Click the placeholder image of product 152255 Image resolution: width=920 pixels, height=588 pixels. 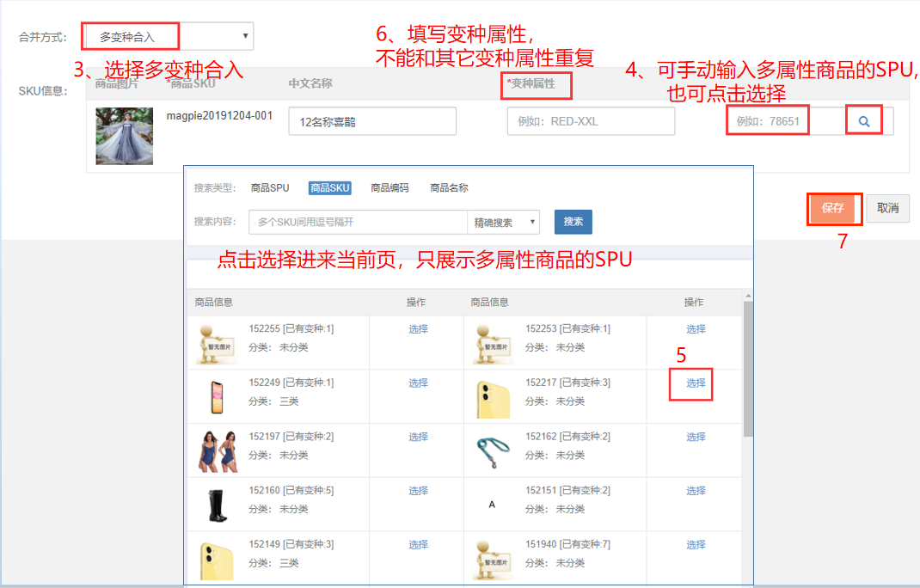pos(218,344)
